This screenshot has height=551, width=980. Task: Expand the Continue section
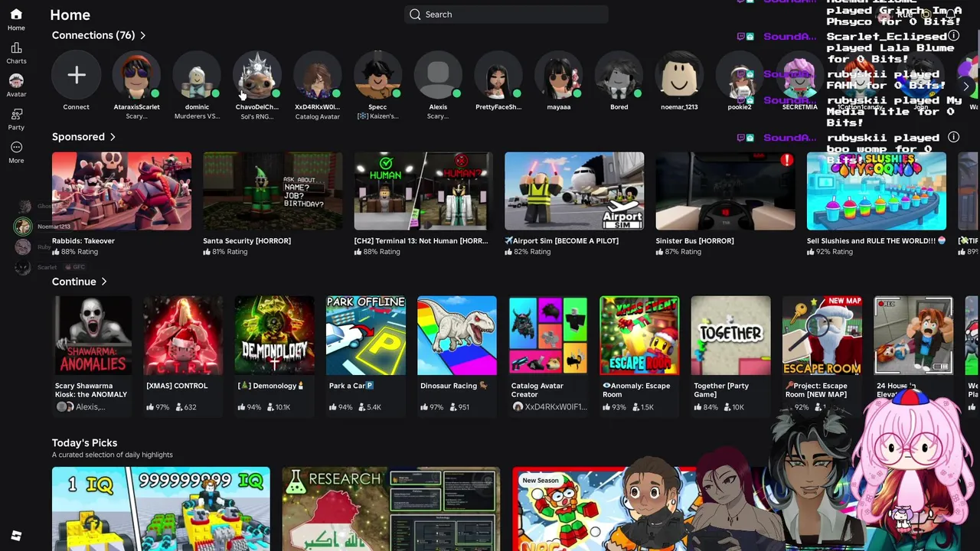pyautogui.click(x=79, y=282)
